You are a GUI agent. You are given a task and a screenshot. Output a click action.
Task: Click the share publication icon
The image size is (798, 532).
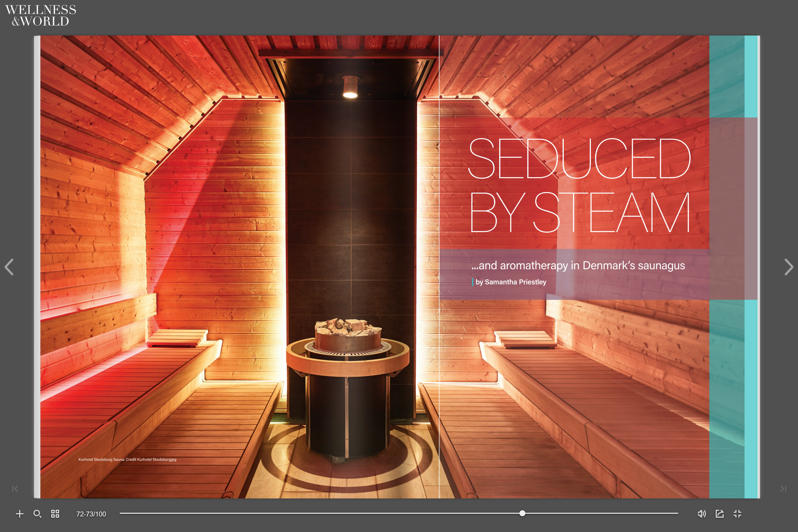coord(719,514)
